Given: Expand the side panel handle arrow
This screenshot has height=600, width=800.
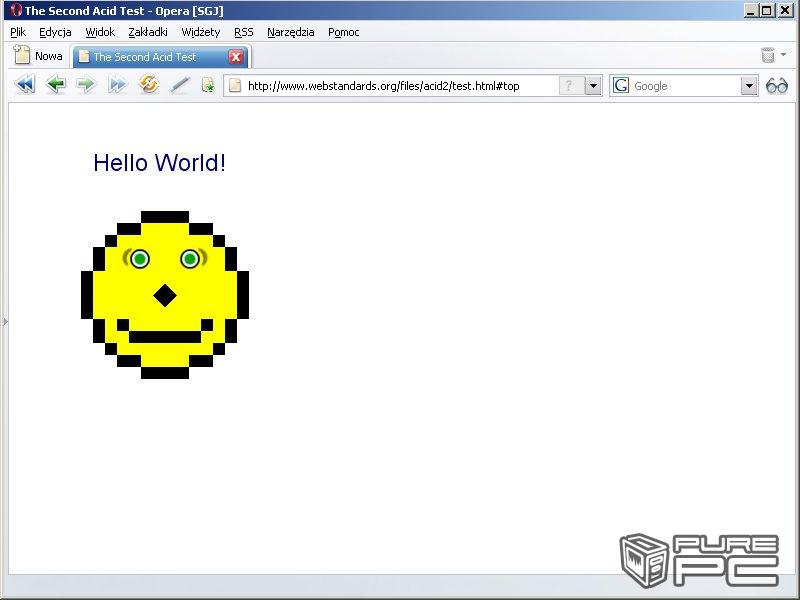Looking at the screenshot, I should tap(5, 321).
